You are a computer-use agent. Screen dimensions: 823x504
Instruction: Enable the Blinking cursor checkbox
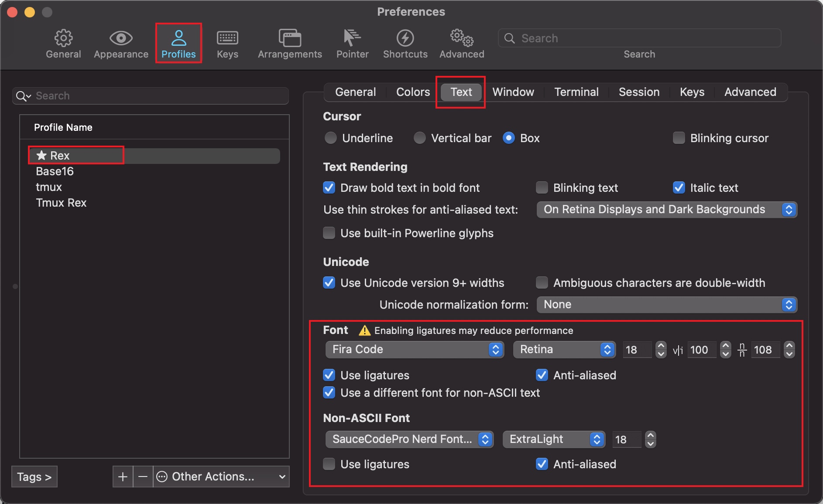pyautogui.click(x=679, y=138)
